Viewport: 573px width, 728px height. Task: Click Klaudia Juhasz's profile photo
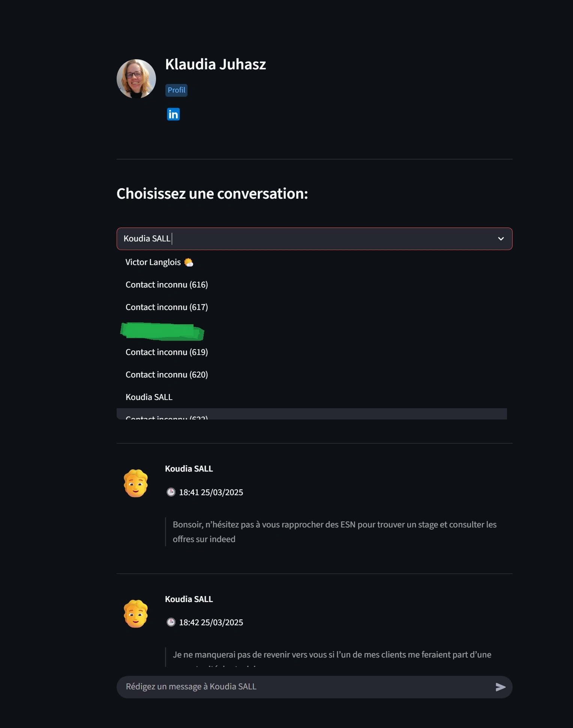(136, 79)
